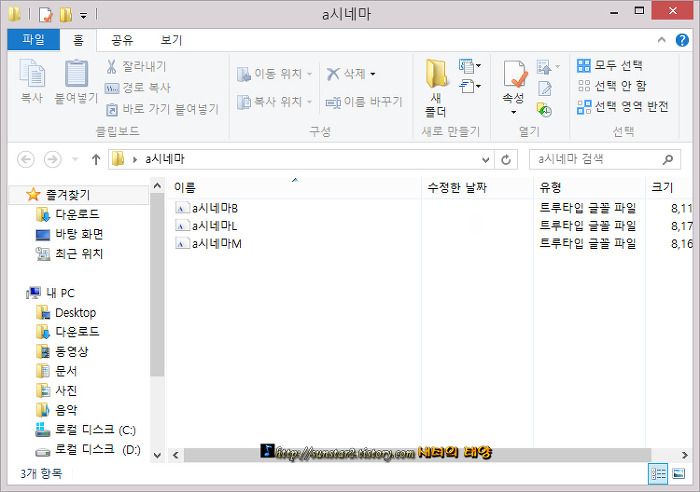Switch to Large icons view icon
700x492 pixels.
(679, 474)
